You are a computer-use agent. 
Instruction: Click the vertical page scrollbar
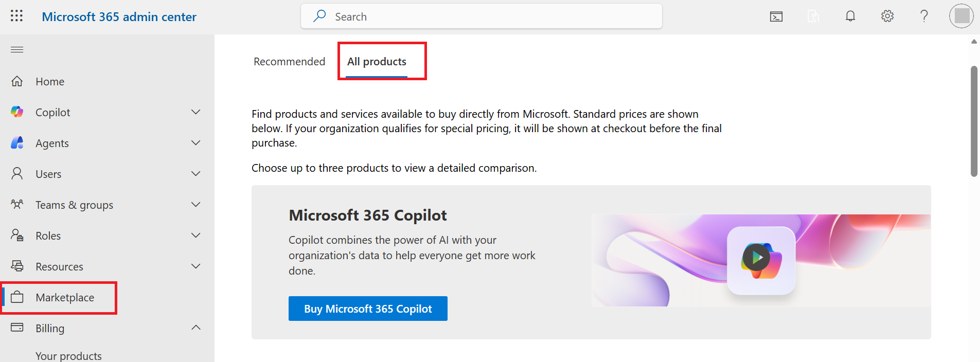[x=973, y=121]
